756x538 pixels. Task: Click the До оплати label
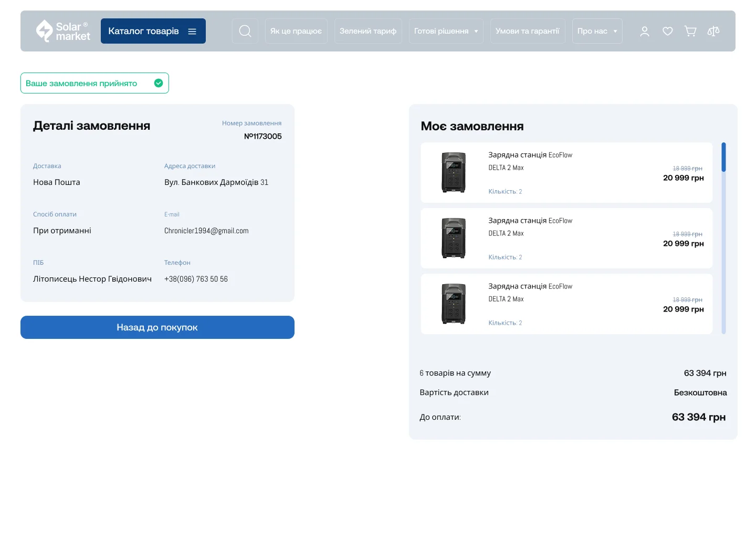tap(440, 417)
